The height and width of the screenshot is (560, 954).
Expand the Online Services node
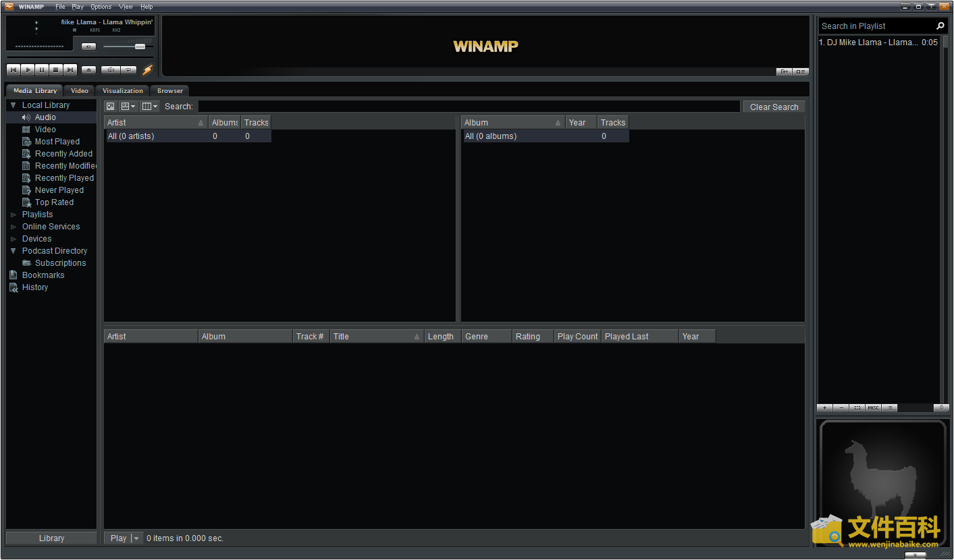pyautogui.click(x=13, y=227)
